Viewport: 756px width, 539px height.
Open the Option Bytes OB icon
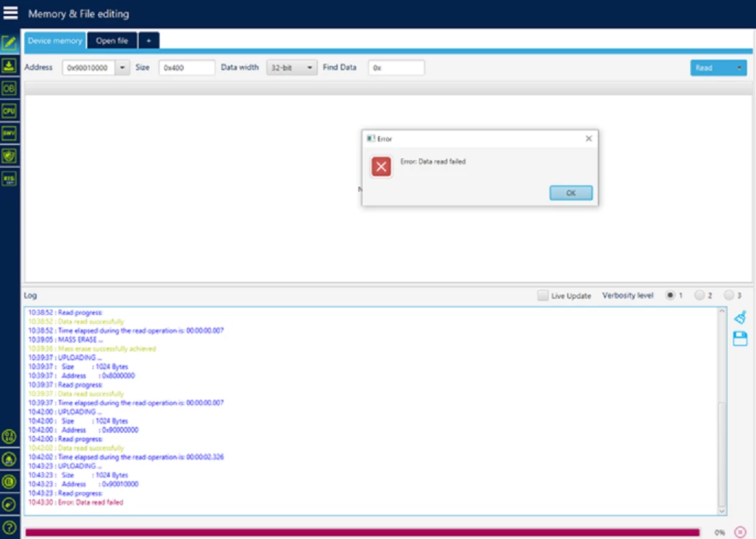(10, 88)
